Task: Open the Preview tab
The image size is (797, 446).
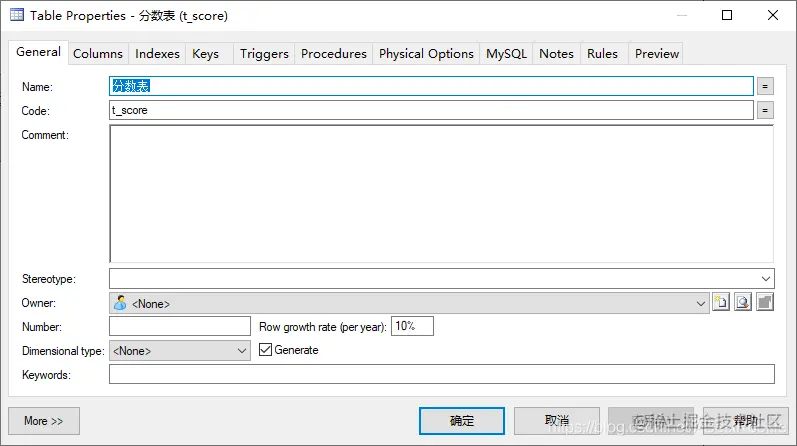Action: click(657, 54)
